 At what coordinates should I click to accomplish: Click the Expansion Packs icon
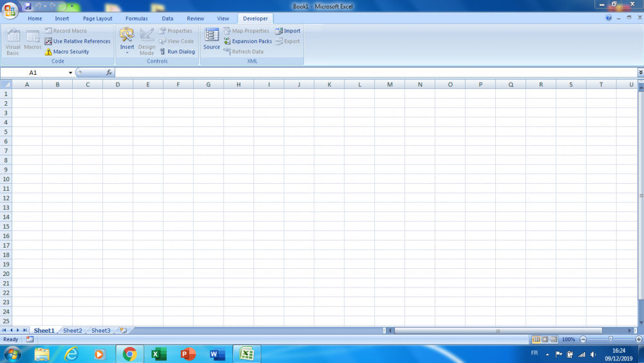pos(227,41)
